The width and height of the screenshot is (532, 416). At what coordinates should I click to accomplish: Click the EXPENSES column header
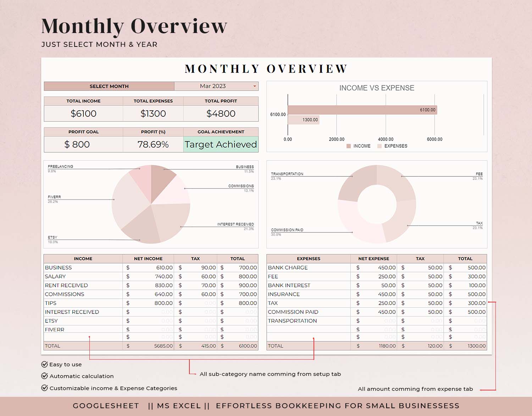coord(309,259)
